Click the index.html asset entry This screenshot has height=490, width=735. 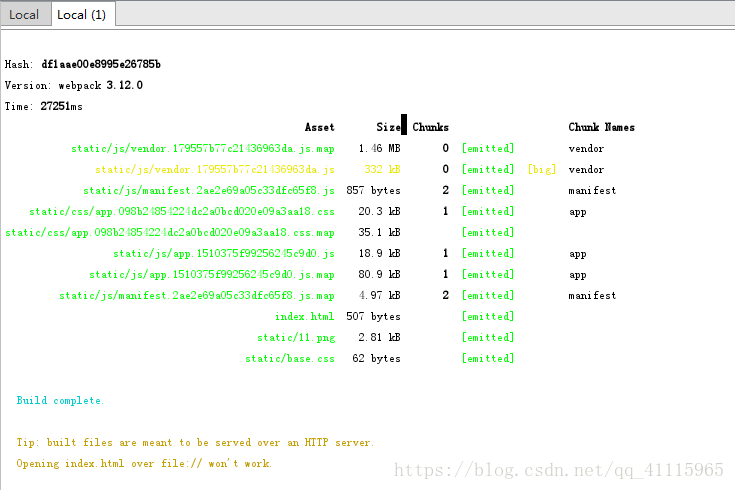point(304,316)
